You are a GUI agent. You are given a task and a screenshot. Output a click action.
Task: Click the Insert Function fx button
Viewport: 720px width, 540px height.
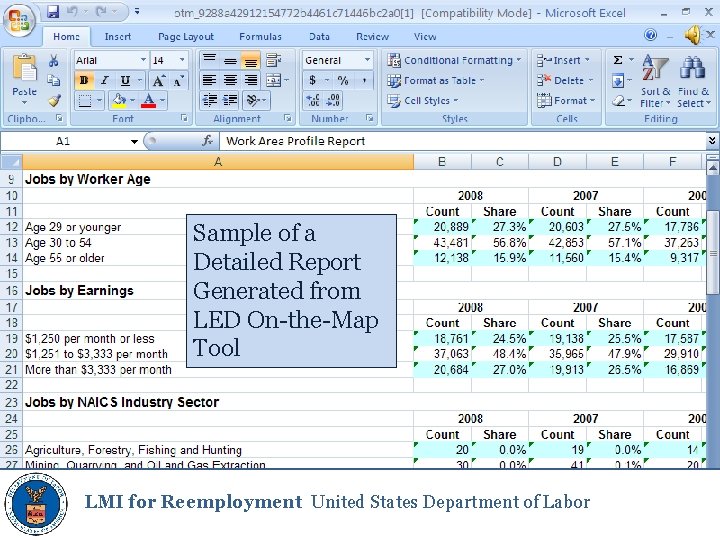pyautogui.click(x=208, y=141)
